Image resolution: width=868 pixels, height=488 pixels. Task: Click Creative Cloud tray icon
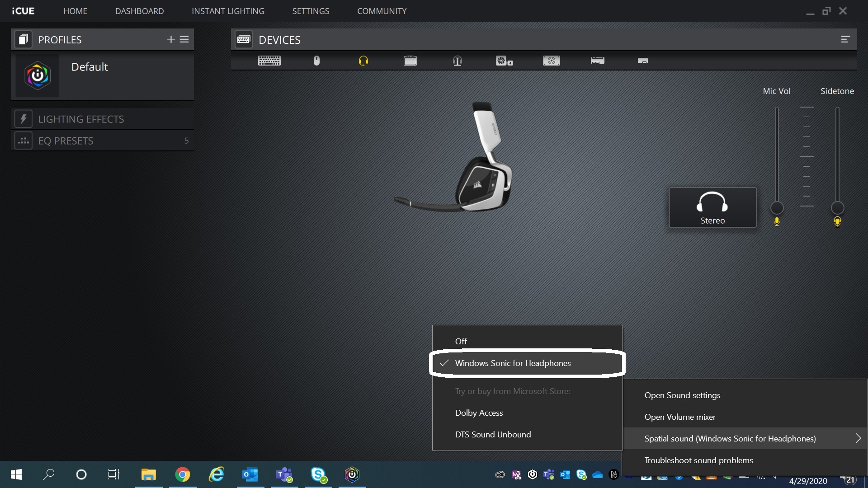(x=500, y=474)
